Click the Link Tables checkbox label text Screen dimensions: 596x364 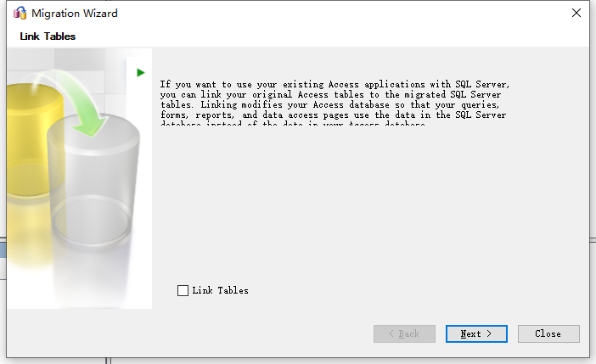coord(220,290)
